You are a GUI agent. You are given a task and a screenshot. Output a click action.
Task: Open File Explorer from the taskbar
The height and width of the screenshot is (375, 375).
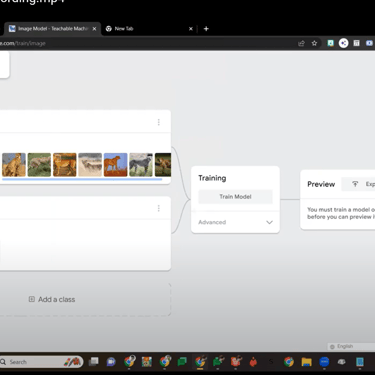coord(306,362)
